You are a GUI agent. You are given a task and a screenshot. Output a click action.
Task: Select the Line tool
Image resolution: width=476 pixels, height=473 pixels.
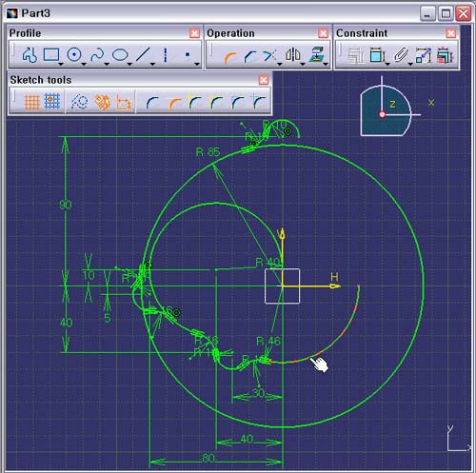pos(143,55)
